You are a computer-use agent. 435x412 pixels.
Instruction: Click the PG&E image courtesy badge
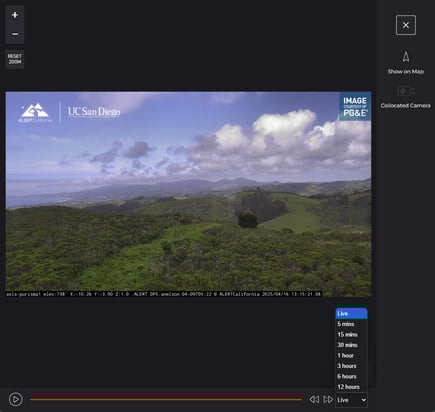pos(355,106)
